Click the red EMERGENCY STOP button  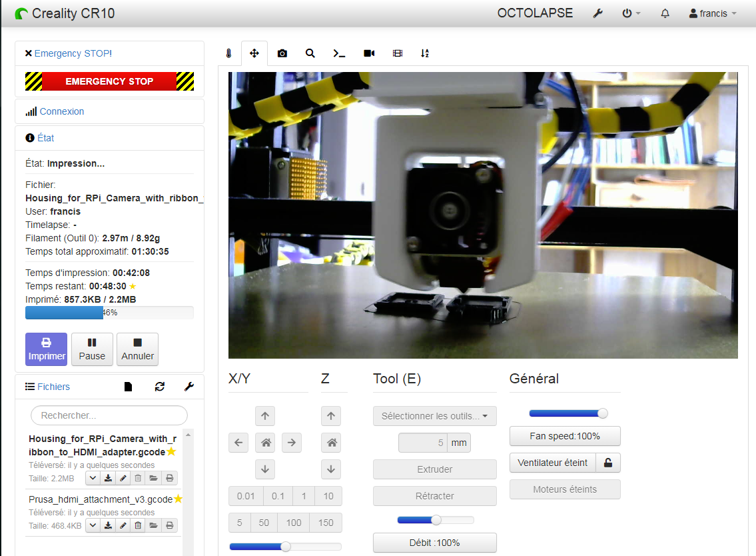click(109, 81)
